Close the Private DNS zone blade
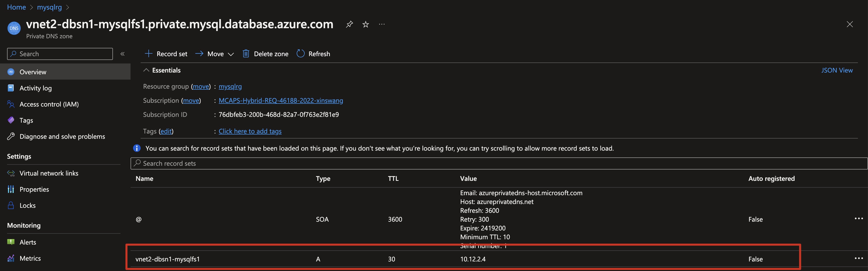This screenshot has height=271, width=868. click(x=850, y=24)
